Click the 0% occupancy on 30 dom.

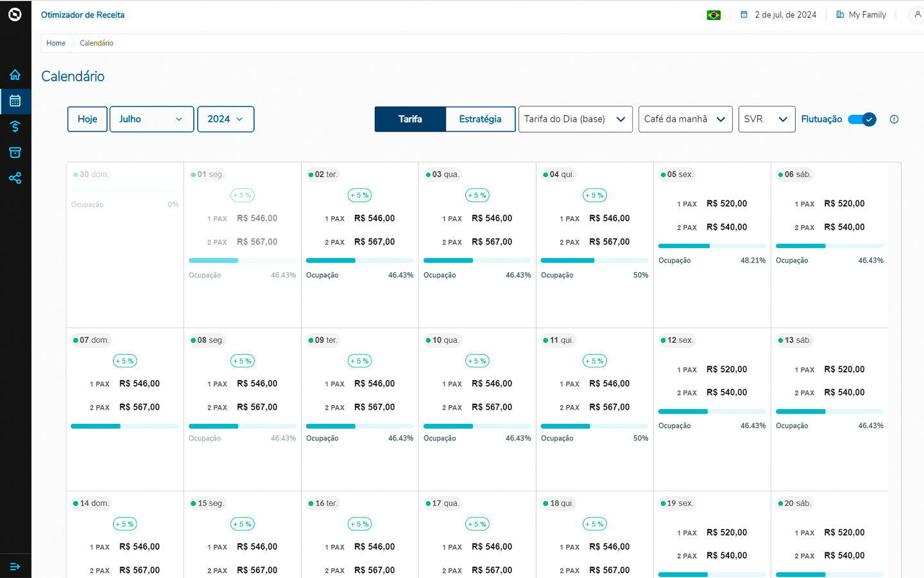[x=173, y=205]
